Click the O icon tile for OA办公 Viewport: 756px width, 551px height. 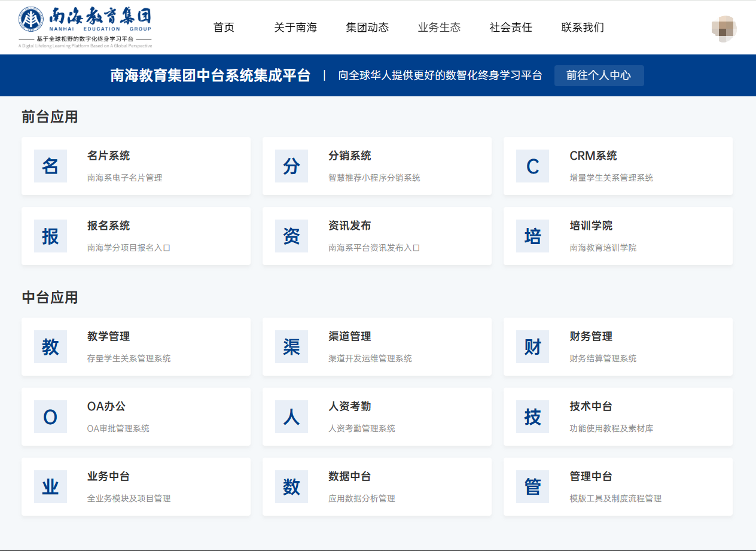coord(50,416)
